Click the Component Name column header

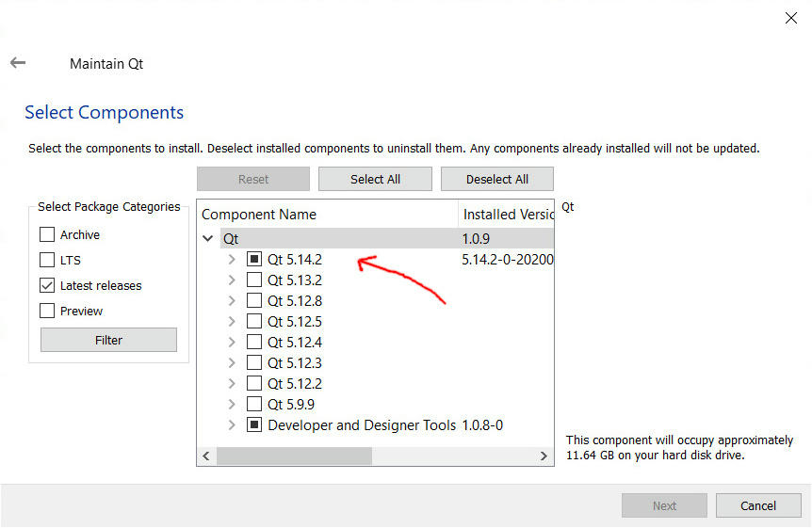pyautogui.click(x=328, y=215)
